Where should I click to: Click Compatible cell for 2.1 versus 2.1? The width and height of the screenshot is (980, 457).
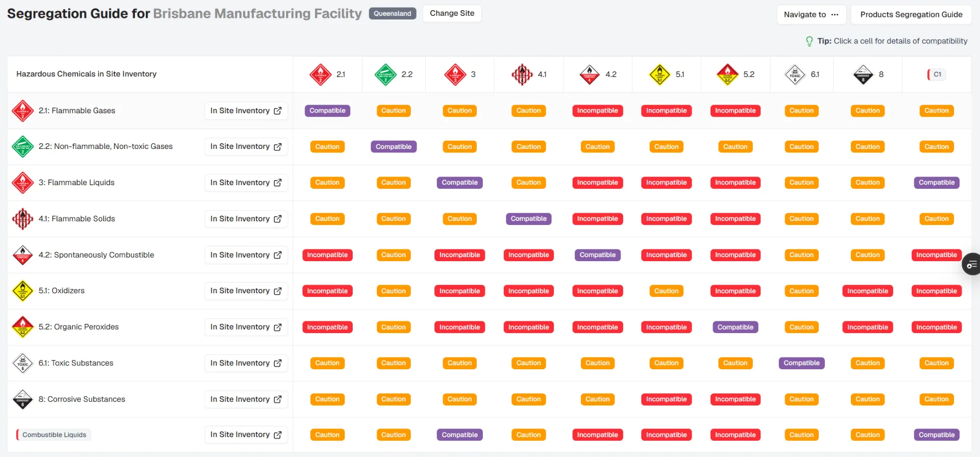(x=327, y=111)
